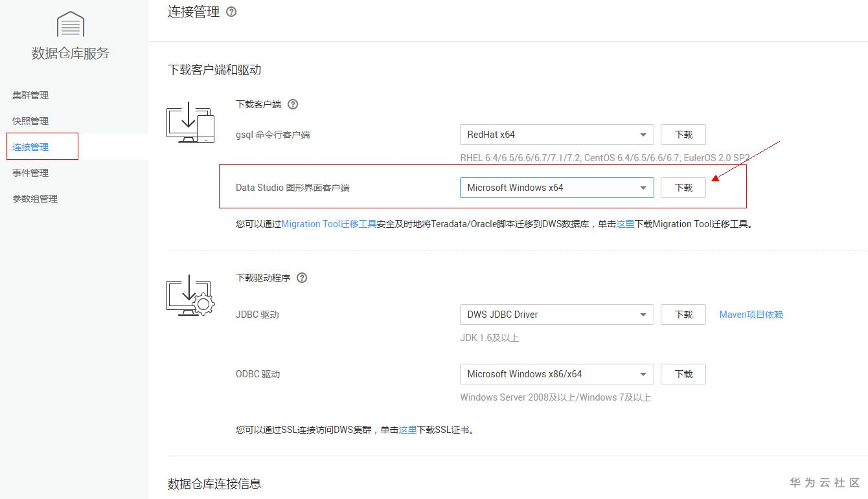868x499 pixels.
Task: Open the 集群管理 menu item
Action: click(30, 95)
